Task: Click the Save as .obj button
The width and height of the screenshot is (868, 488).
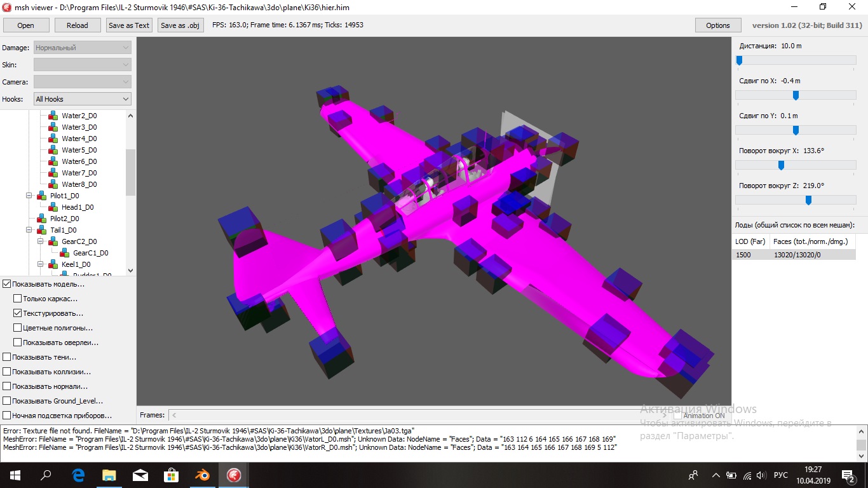Action: (180, 25)
